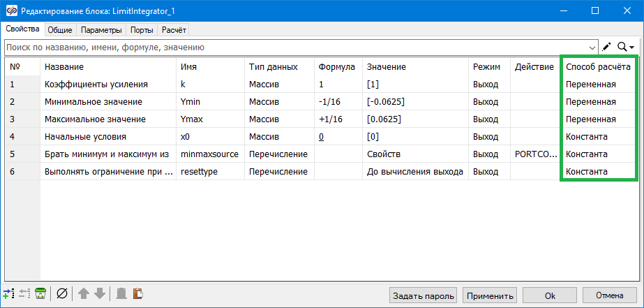Expand the magnifier search options dropdown
644x308 pixels.
(626, 47)
